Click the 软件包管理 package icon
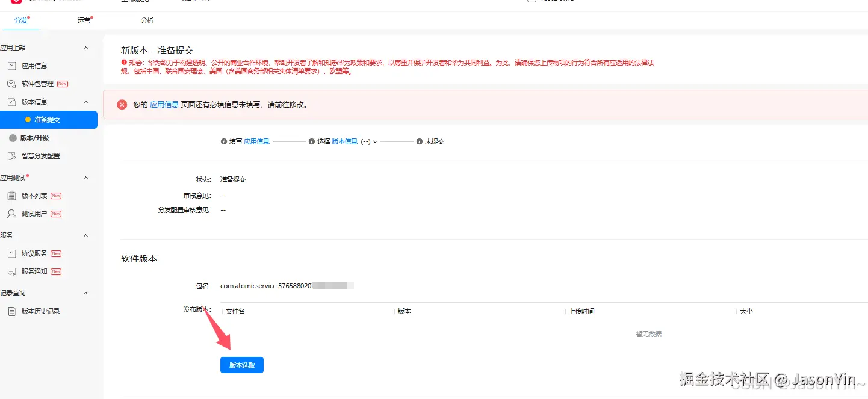The width and height of the screenshot is (868, 399). [11, 84]
